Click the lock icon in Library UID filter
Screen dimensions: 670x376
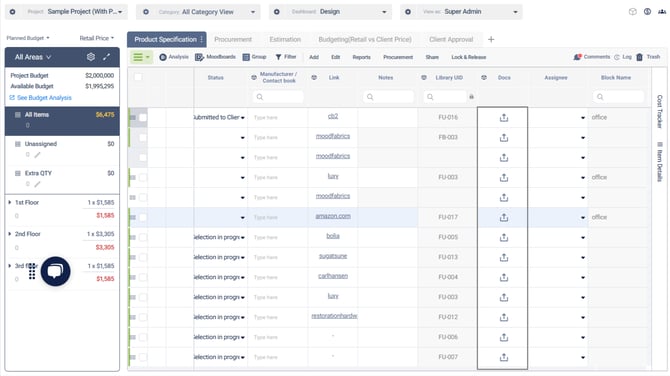(x=471, y=97)
